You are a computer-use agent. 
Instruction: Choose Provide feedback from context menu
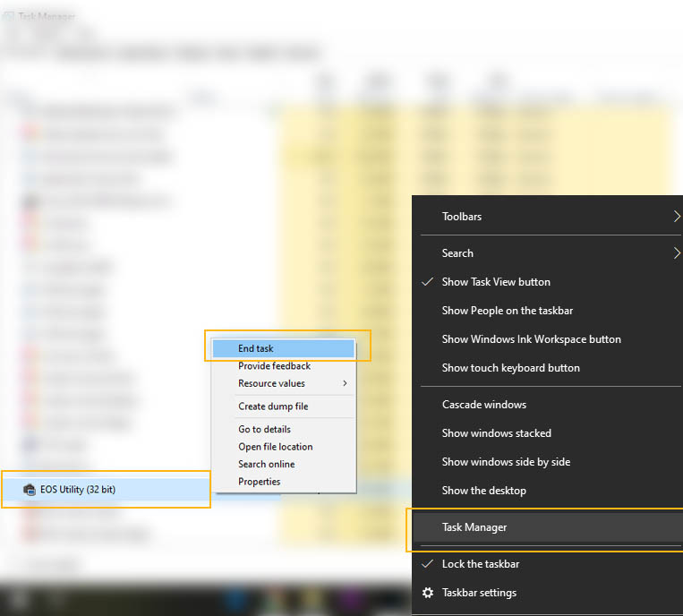tap(284, 366)
